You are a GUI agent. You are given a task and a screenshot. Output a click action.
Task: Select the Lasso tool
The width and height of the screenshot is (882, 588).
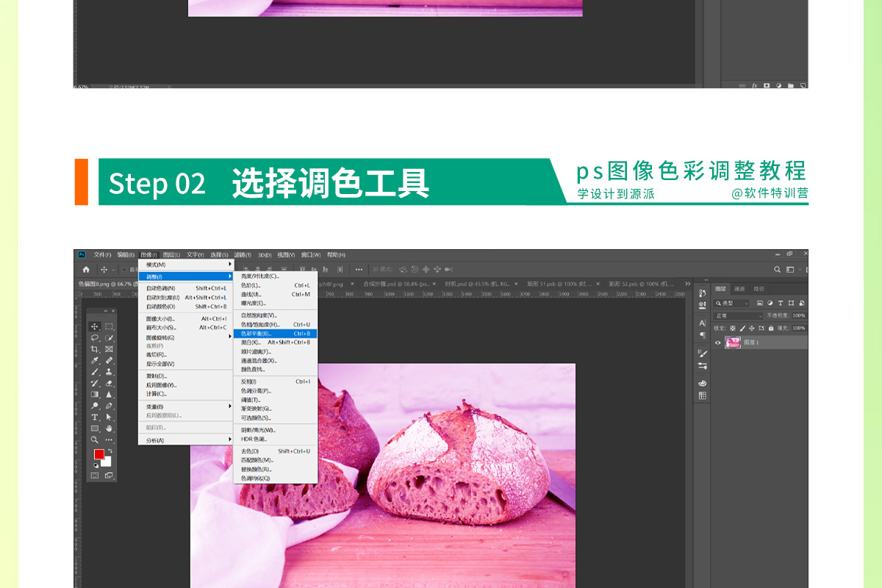tap(95, 338)
